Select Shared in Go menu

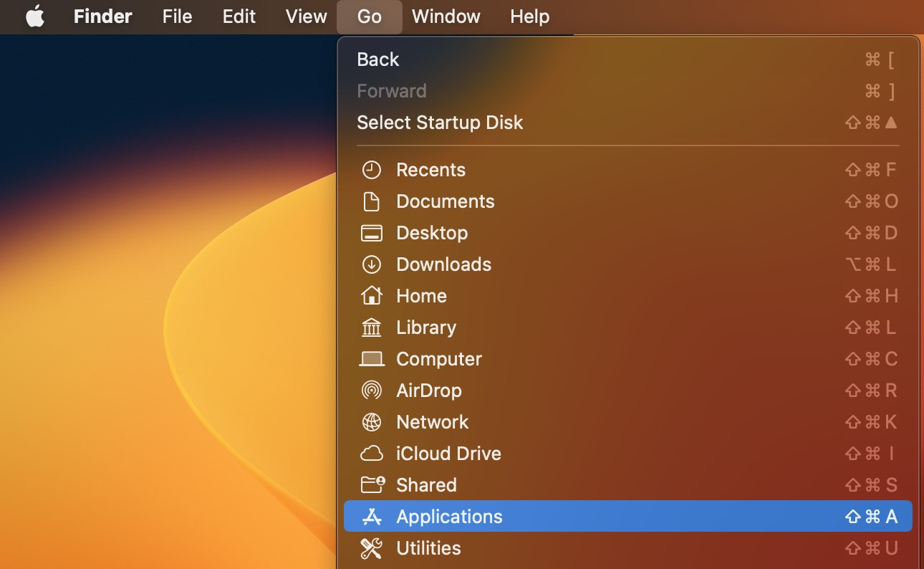point(628,485)
